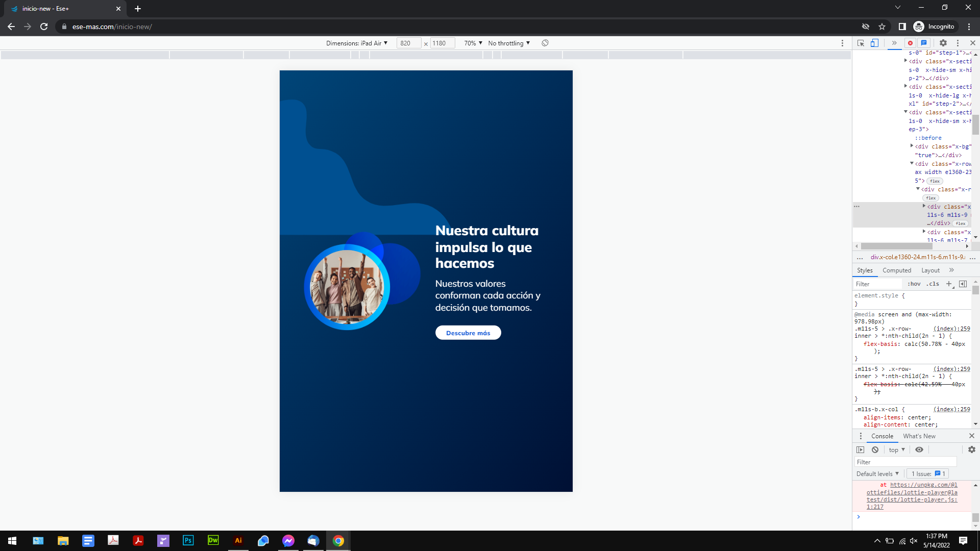
Task: Click the circular team photo
Action: tap(347, 287)
